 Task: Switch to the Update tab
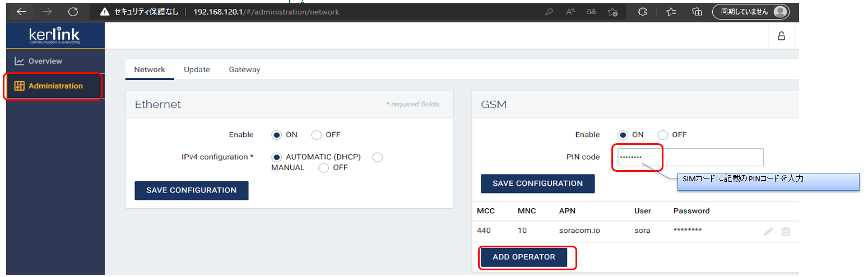(x=197, y=70)
